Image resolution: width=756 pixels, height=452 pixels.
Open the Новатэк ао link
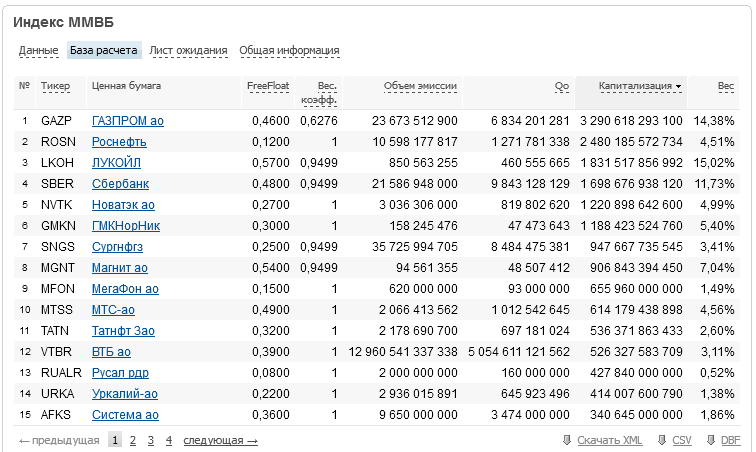click(123, 205)
